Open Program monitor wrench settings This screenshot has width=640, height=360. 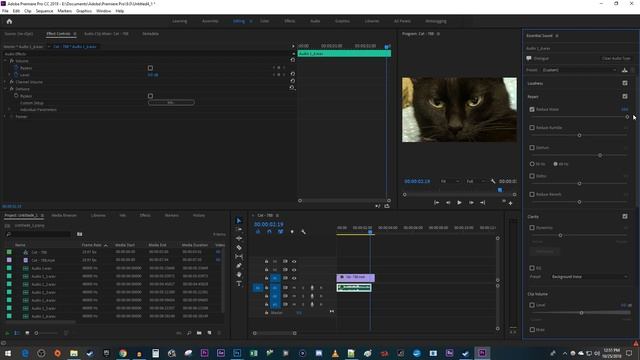point(493,181)
